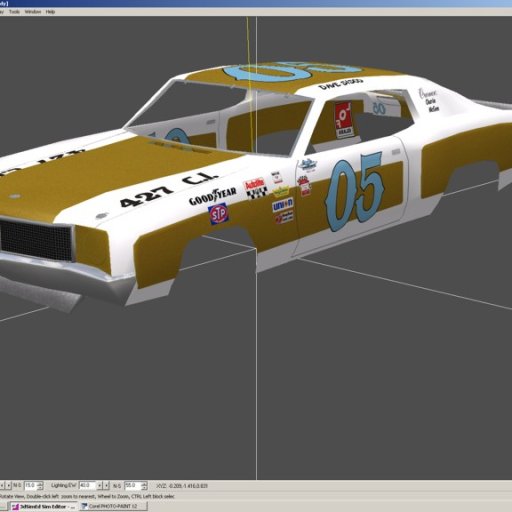Viewport: 512px width, 512px height.
Task: Open the Window menu
Action: pos(33,12)
